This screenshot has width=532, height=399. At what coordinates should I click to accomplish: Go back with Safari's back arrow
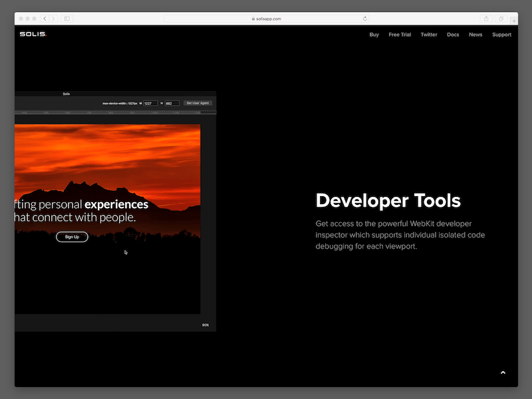pos(45,19)
